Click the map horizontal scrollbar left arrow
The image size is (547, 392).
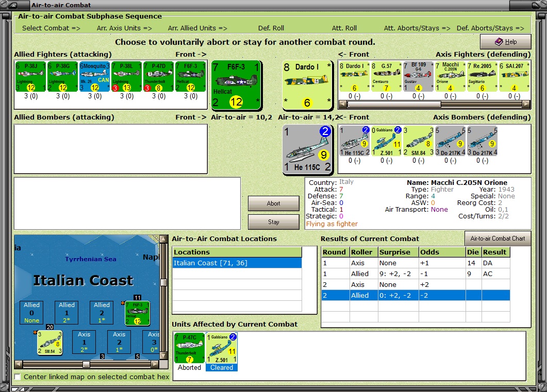[x=19, y=365]
